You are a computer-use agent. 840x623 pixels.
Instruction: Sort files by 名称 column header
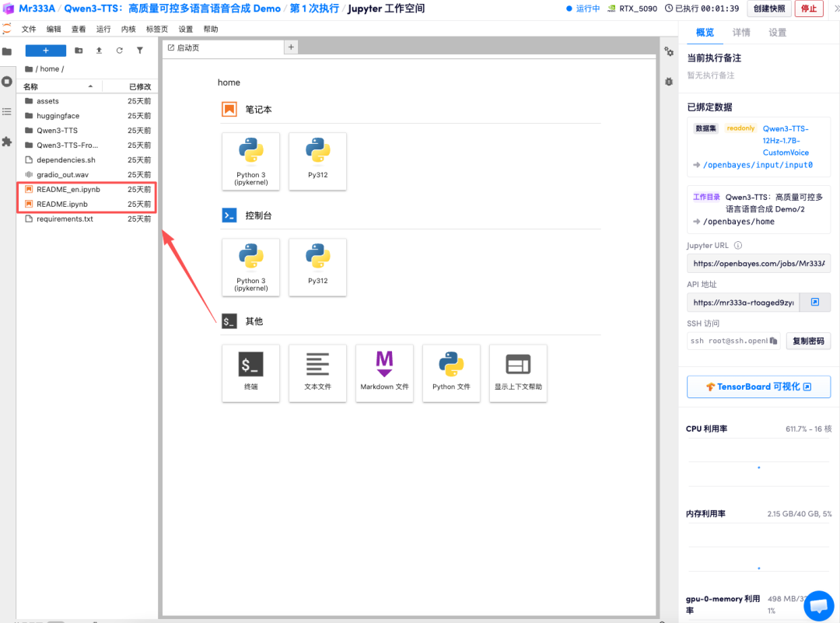coord(59,86)
